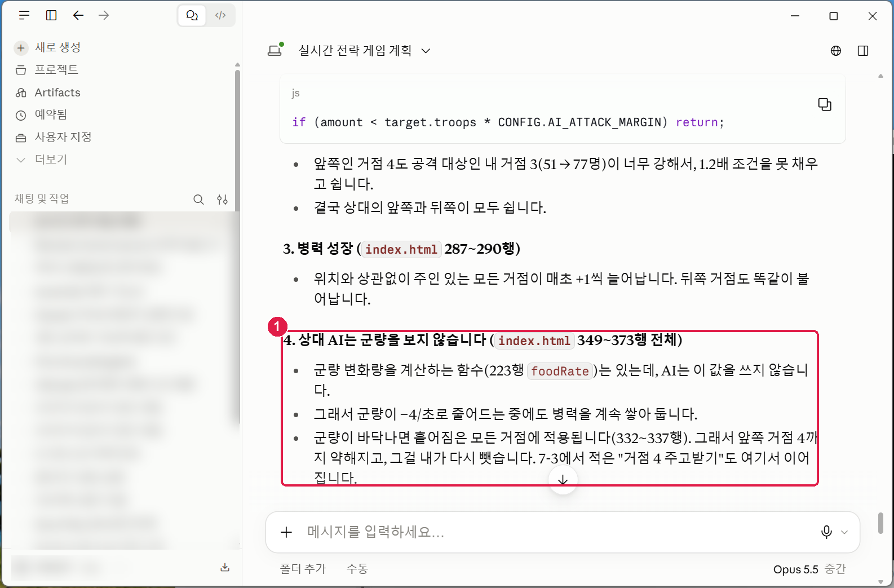The width and height of the screenshot is (894, 588).
Task: Click the plus attachment icon in input
Action: click(286, 532)
